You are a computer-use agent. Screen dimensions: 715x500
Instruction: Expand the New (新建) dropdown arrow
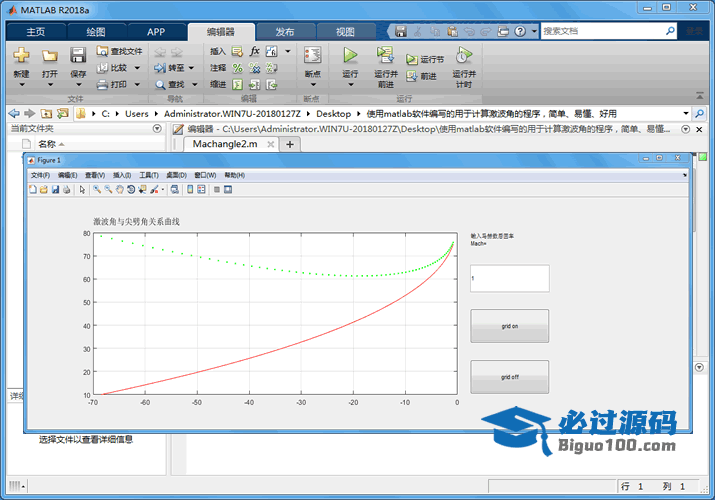(x=21, y=84)
